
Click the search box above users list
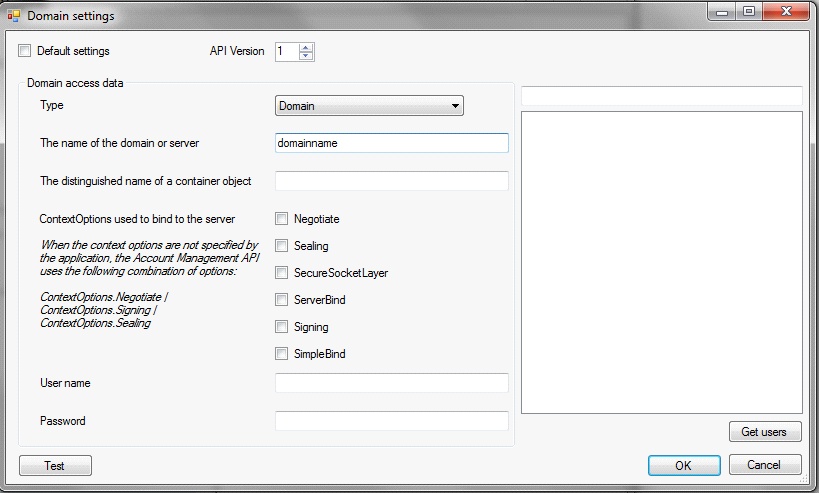pos(662,96)
